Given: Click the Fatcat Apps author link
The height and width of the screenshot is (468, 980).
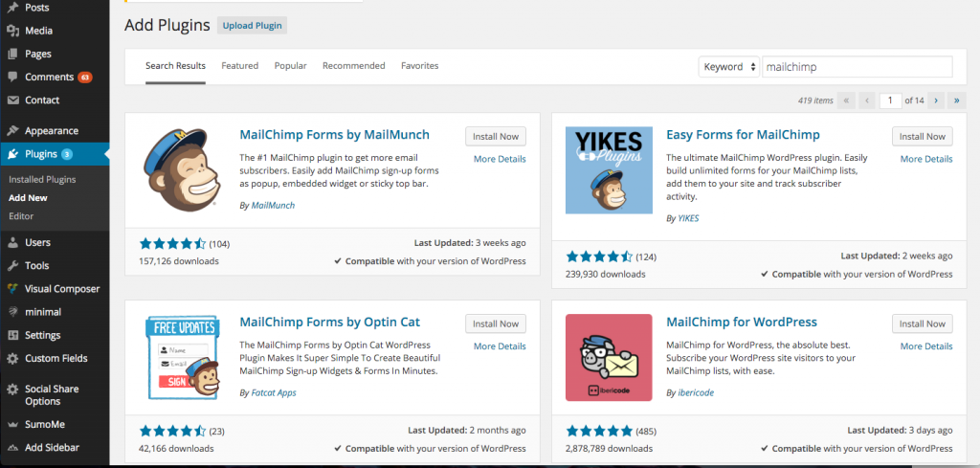Looking at the screenshot, I should [x=274, y=393].
